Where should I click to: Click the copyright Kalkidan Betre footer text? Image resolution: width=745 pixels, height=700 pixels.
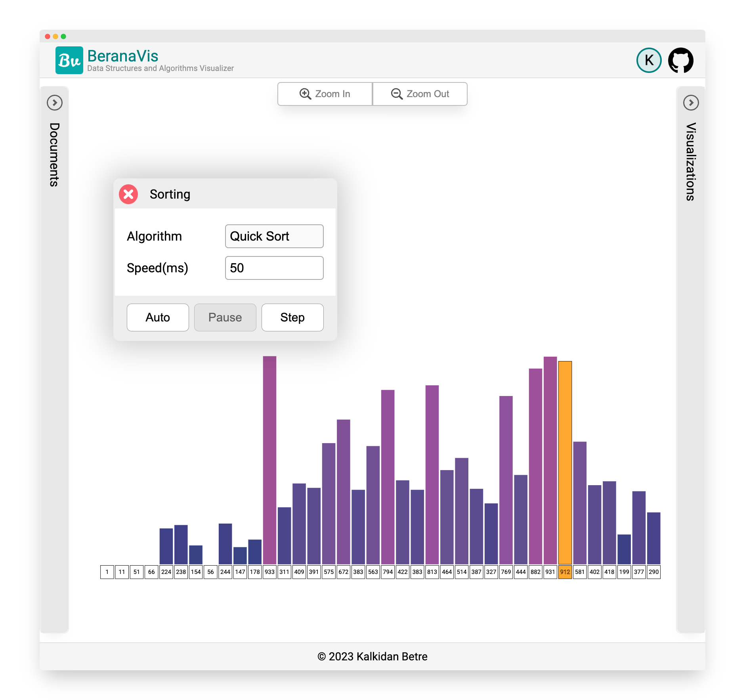372,656
